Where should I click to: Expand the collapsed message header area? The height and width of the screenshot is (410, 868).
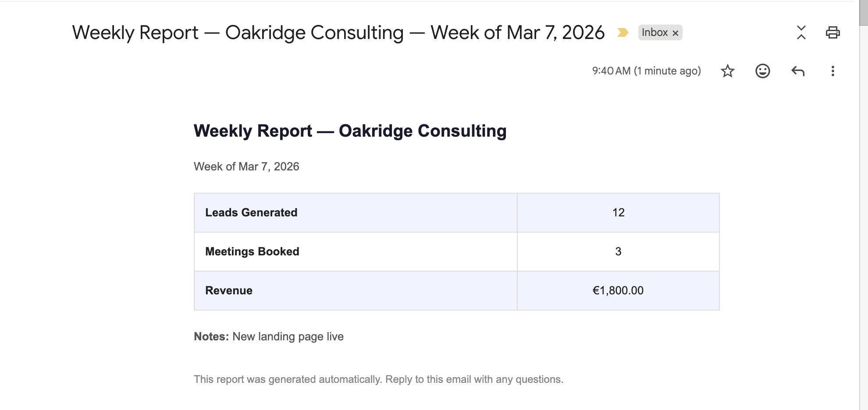click(801, 32)
